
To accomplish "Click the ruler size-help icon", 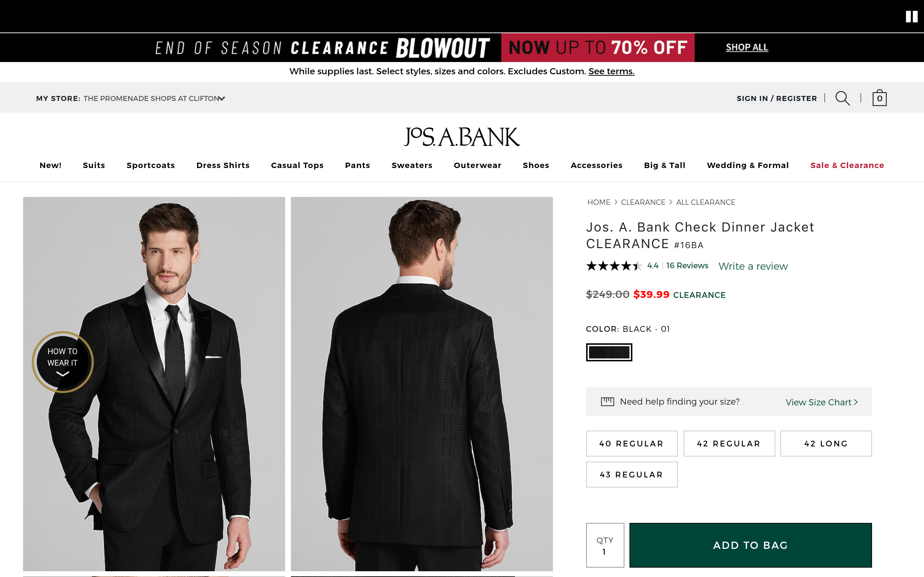I will tap(607, 401).
